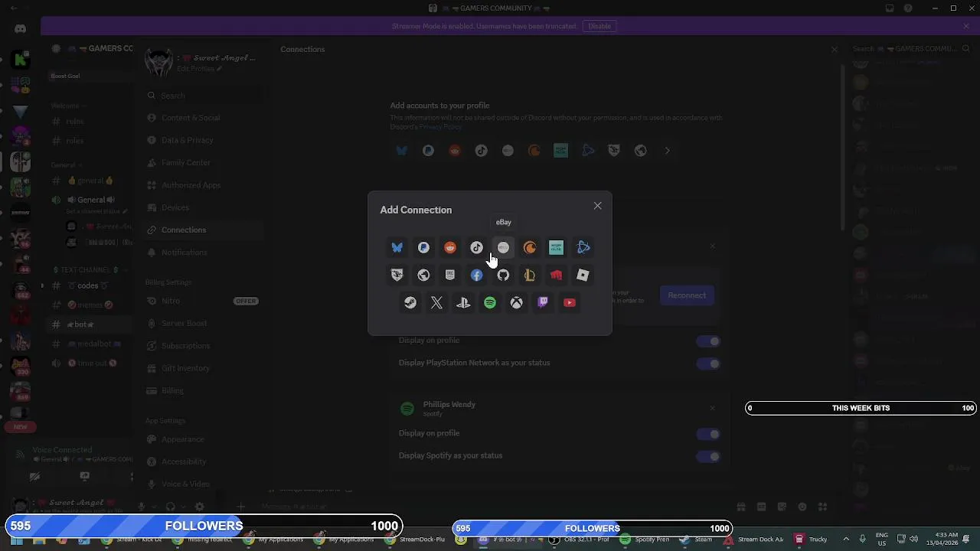Remove the Spotify Phillips Wendy connection
This screenshot has height=551, width=980.
(712, 409)
